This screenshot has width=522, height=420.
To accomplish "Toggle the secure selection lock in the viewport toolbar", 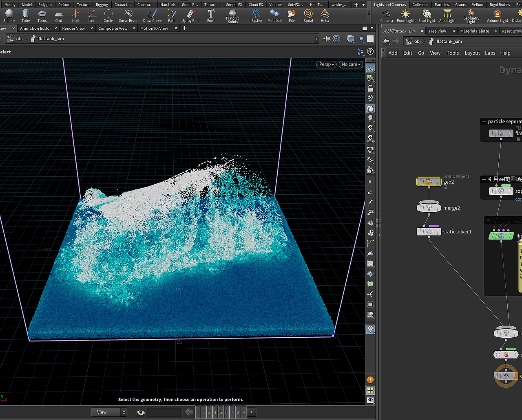I will (x=370, y=88).
